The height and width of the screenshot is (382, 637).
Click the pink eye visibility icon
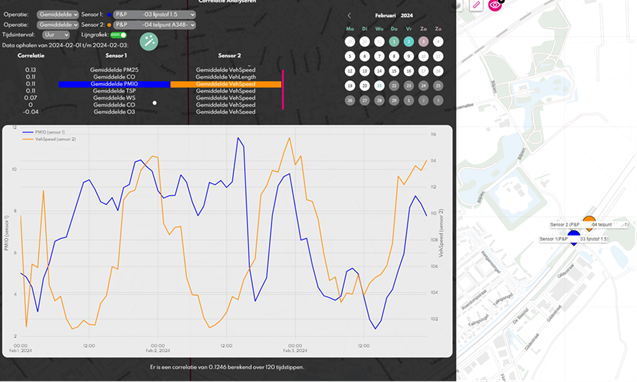[494, 5]
